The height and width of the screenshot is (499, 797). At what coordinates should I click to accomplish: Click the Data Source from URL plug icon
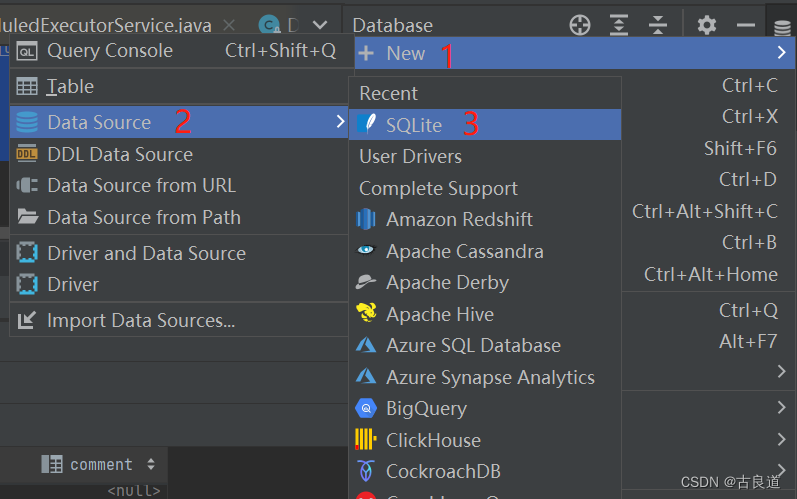coord(26,185)
